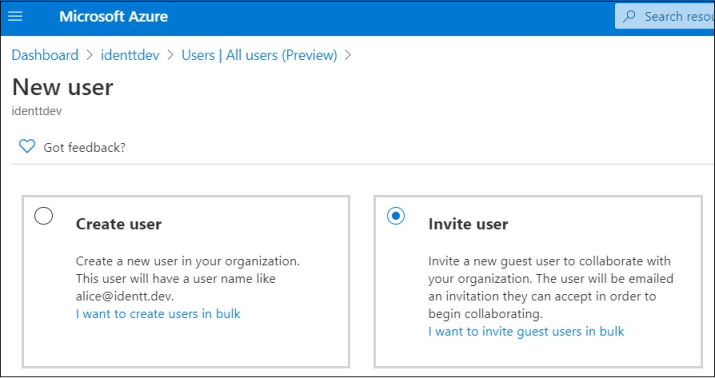Screen dimensions: 715x378
Task: Open Users | All users (Preview) breadcrumb
Action: [259, 55]
